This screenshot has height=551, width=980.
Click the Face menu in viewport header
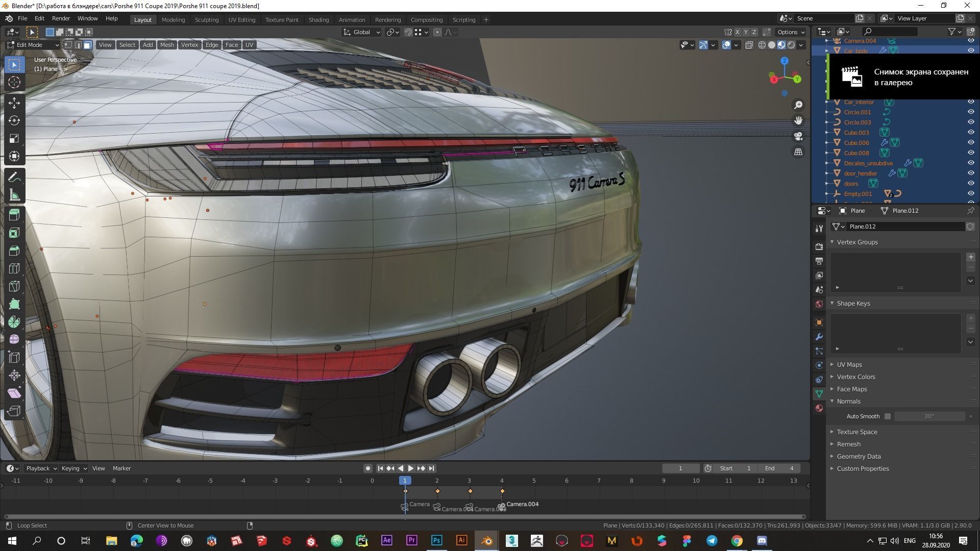coord(231,45)
